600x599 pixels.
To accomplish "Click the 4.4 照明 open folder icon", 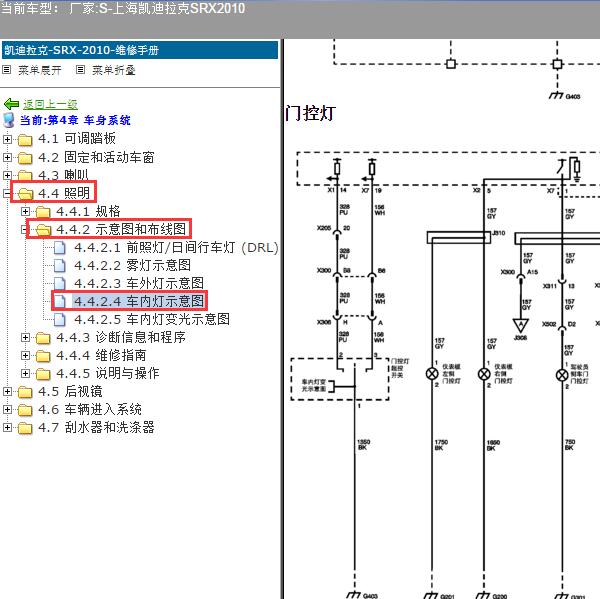I will [x=25, y=194].
